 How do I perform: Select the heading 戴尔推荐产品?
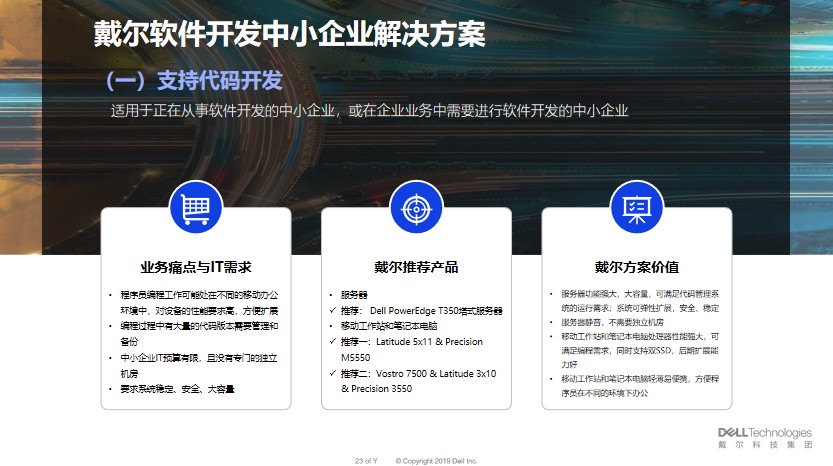(416, 267)
